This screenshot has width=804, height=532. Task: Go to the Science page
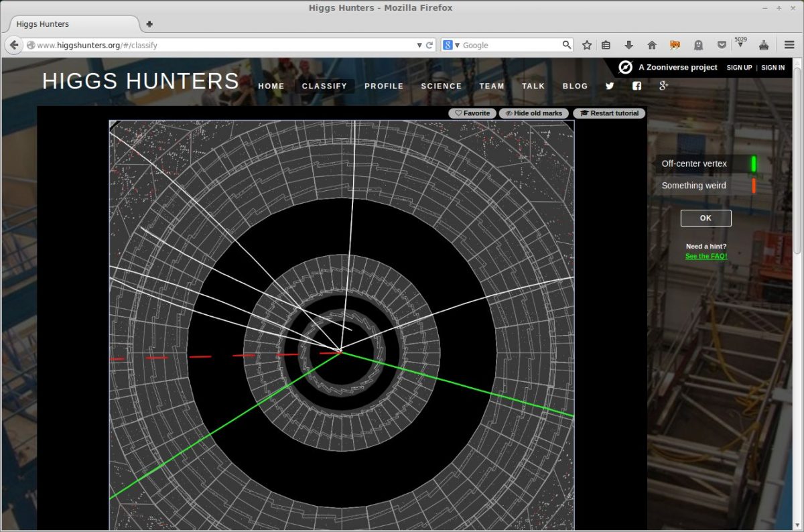click(x=441, y=86)
